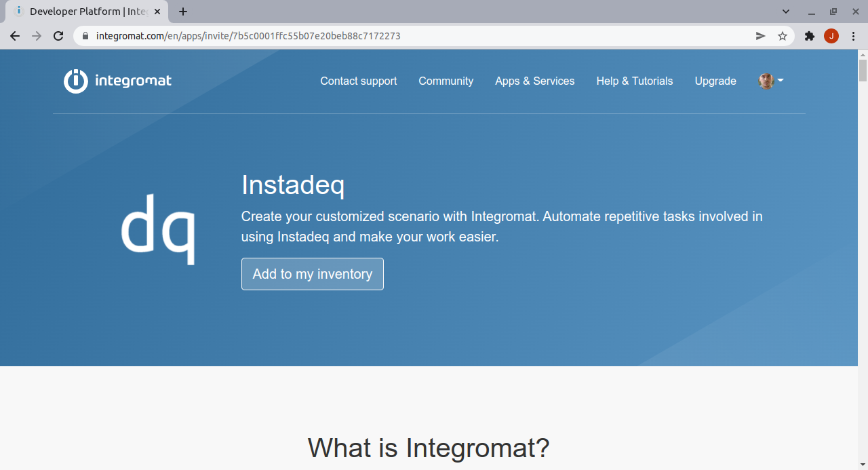Click the Upgrade menu link
Viewport: 868px width, 470px height.
(x=715, y=81)
